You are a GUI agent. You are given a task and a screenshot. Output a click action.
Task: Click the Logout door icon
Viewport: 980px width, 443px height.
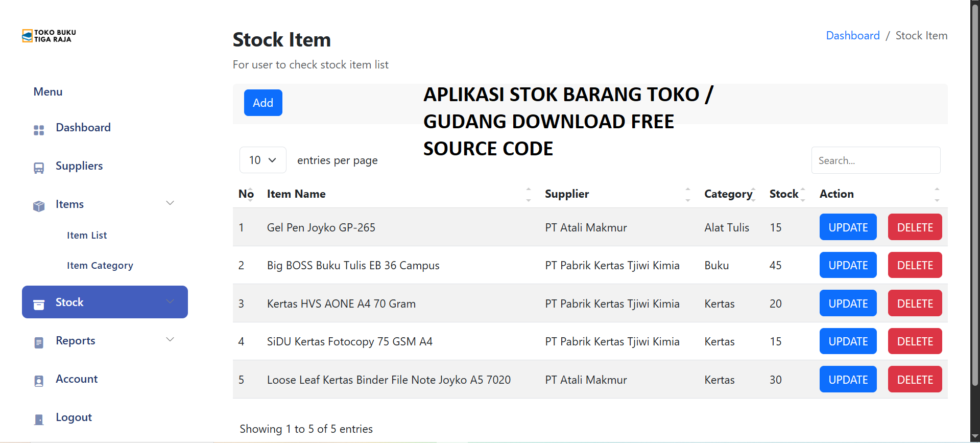tap(39, 419)
